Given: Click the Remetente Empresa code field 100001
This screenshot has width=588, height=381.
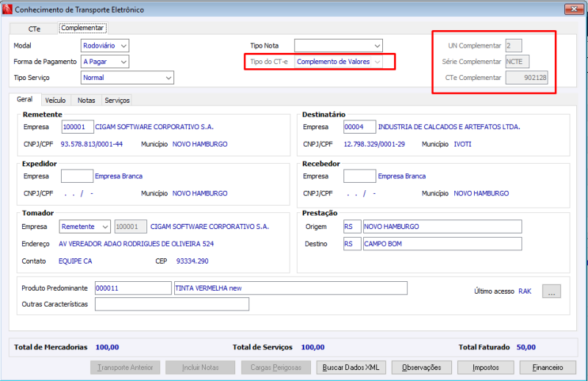Looking at the screenshot, I should tap(78, 127).
